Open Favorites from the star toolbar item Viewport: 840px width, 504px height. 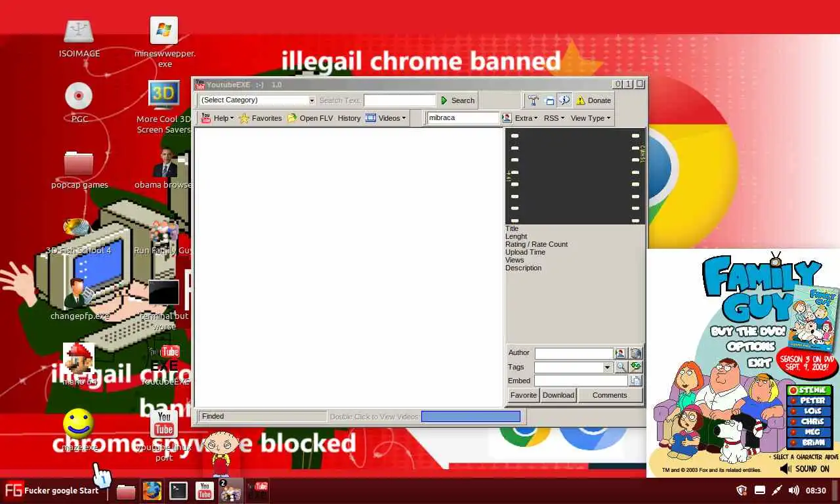coord(261,118)
